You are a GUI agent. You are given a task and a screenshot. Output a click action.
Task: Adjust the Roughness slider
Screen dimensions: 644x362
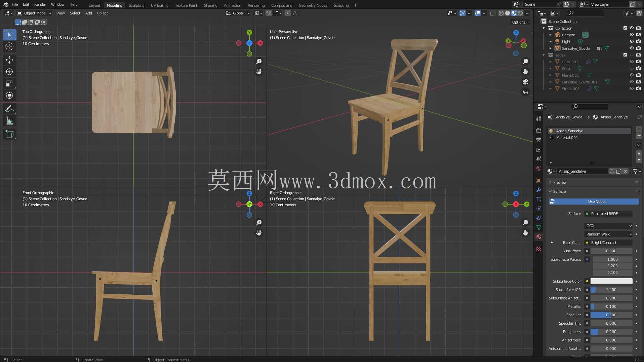(611, 332)
